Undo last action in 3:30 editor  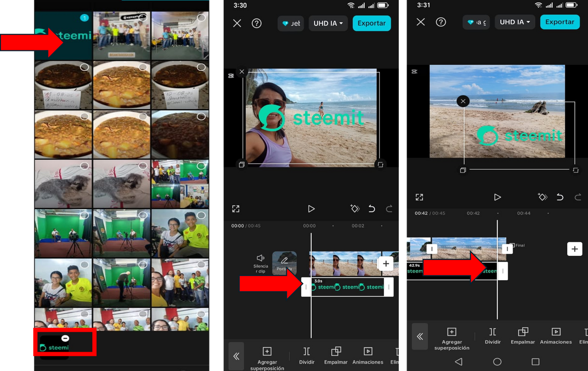[372, 209]
